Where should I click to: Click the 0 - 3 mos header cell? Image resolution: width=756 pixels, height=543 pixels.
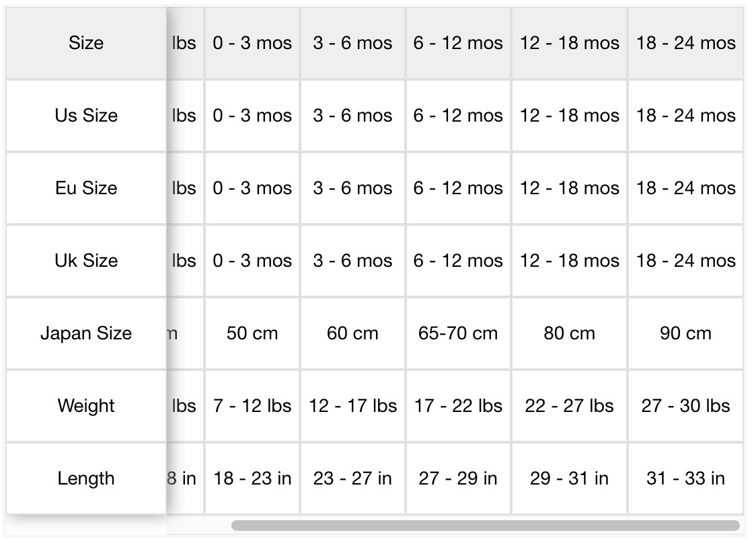coord(252,43)
